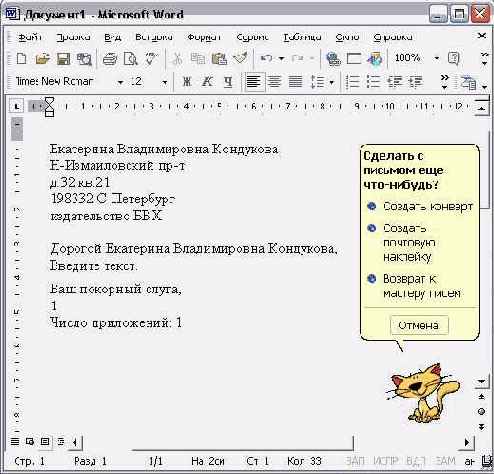This screenshot has width=494, height=474.
Task: Set center text alignment
Action: point(275,81)
